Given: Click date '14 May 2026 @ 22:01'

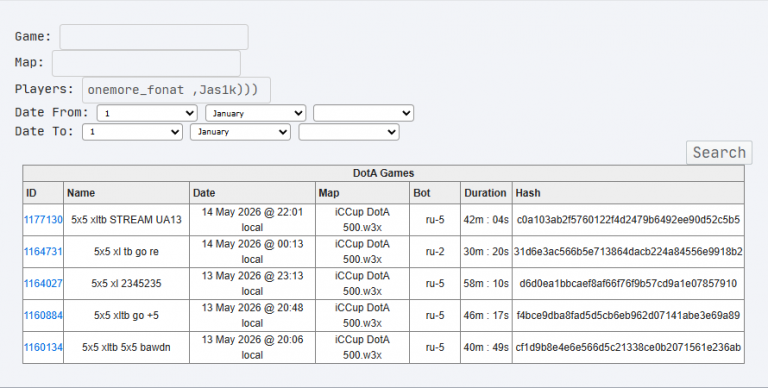Looking at the screenshot, I should [252, 212].
